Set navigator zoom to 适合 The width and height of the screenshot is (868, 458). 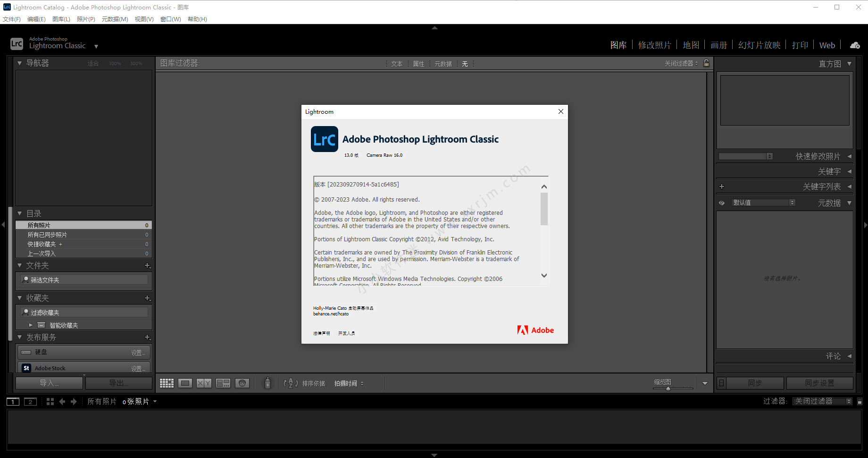pos(93,63)
